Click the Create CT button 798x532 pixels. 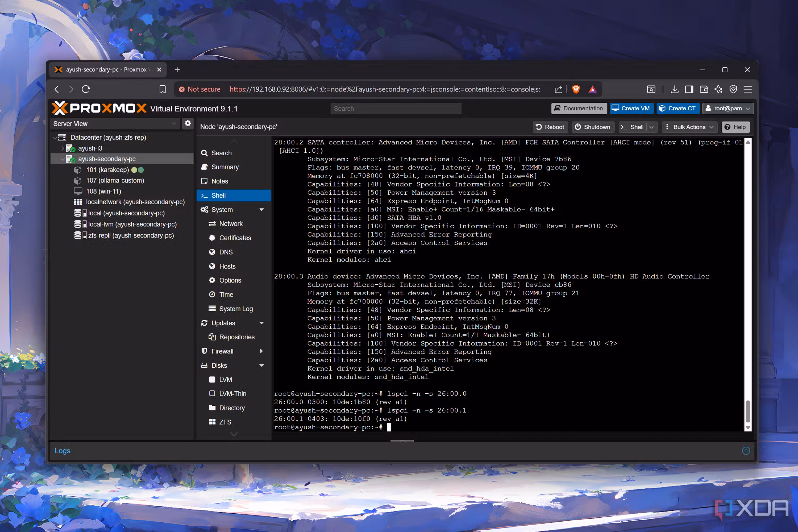pyautogui.click(x=678, y=108)
